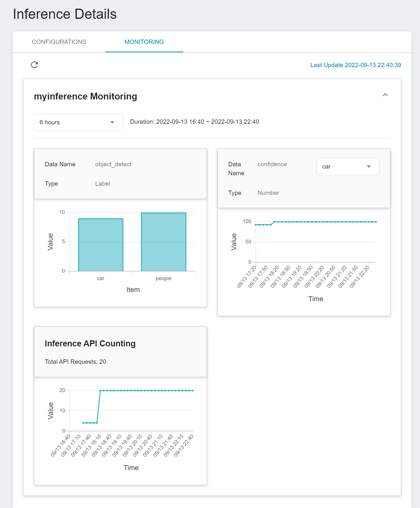Viewport: 420px width, 508px height.
Task: Click the object_detect data name value
Action: pyautogui.click(x=113, y=164)
